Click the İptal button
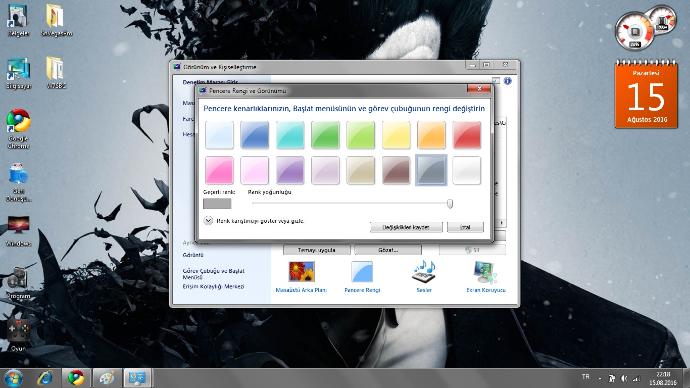690x388 pixels. tap(465, 227)
